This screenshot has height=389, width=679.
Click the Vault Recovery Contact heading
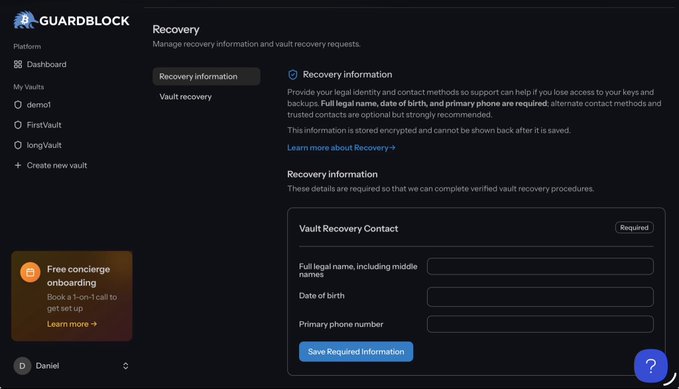[x=348, y=229]
